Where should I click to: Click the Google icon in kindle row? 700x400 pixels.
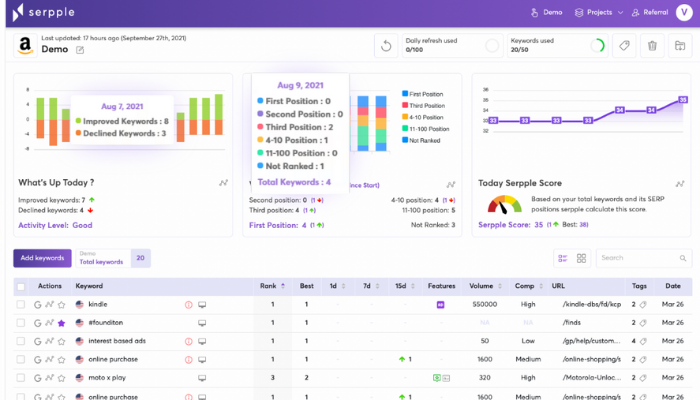pyautogui.click(x=37, y=304)
